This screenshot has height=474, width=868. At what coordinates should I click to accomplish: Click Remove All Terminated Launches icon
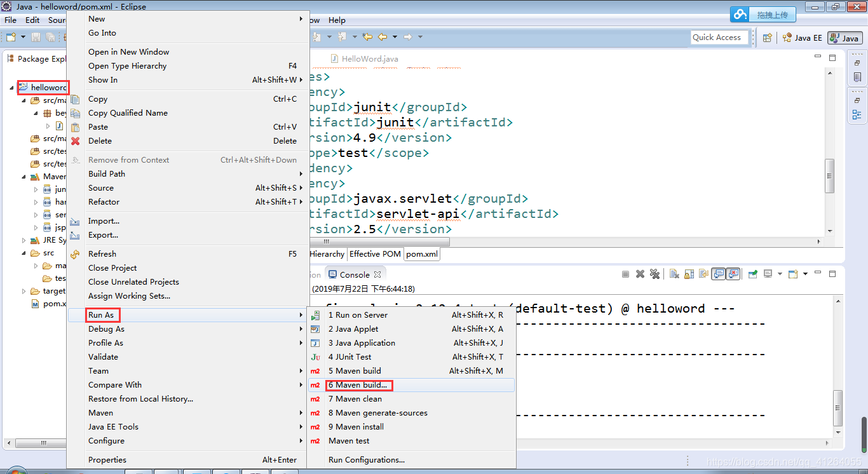point(654,274)
